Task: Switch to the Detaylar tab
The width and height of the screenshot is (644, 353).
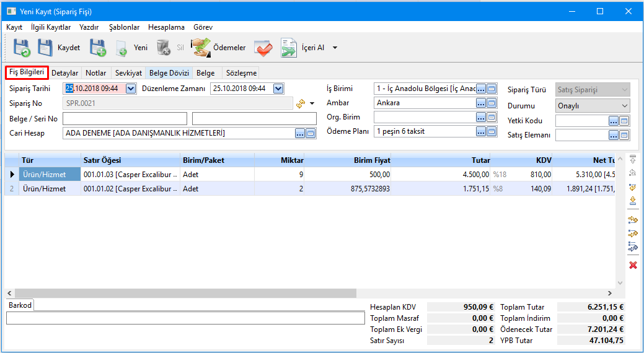Action: point(64,73)
